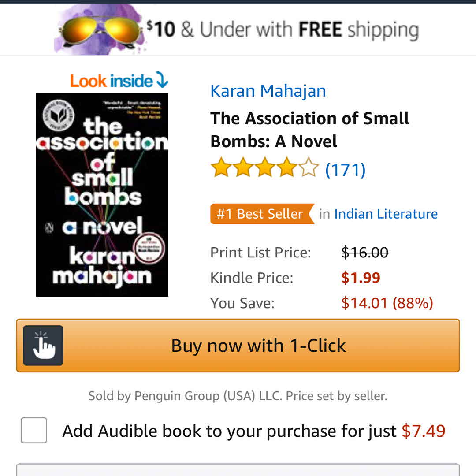Viewport: 476px width, 476px height.
Task: Open the $10 & Under FREE shipping banner
Action: pyautogui.click(x=238, y=30)
